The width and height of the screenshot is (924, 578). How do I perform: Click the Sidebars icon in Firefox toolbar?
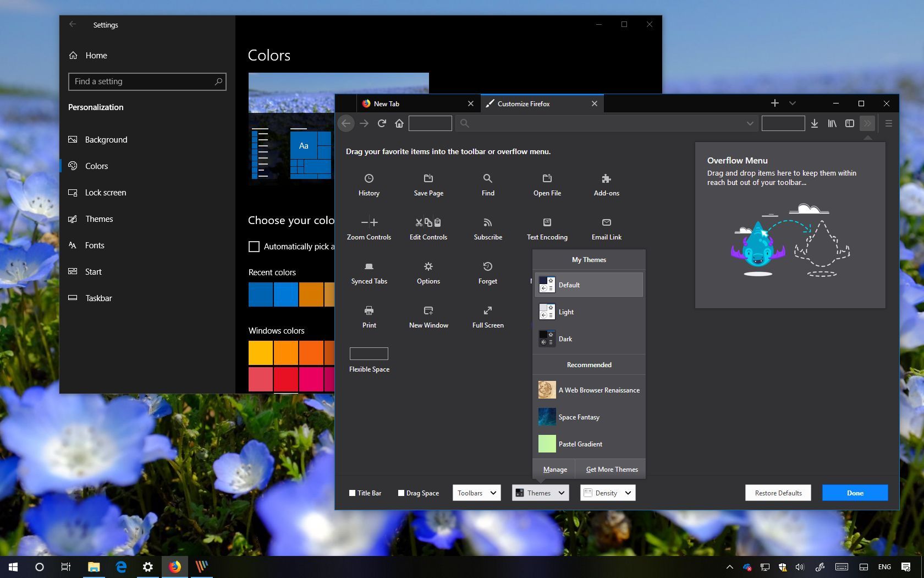pyautogui.click(x=850, y=123)
